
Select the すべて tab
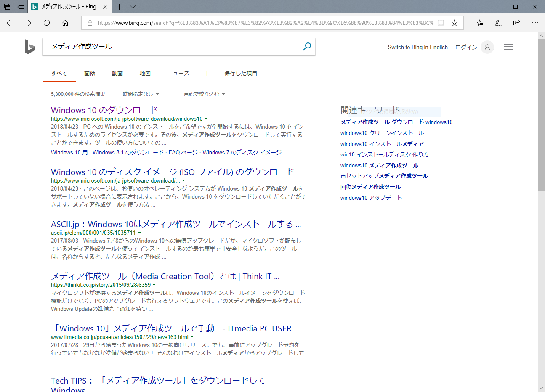point(59,73)
